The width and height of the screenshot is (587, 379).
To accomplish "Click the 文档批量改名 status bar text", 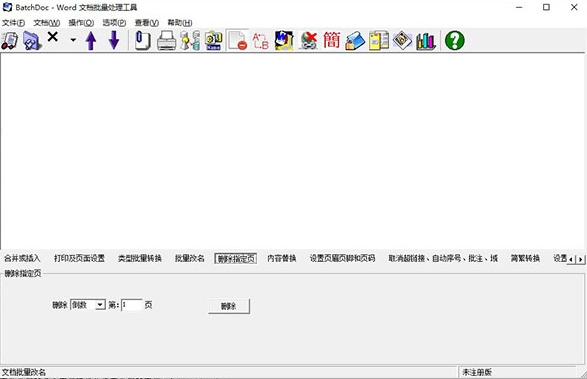I will tap(24, 372).
